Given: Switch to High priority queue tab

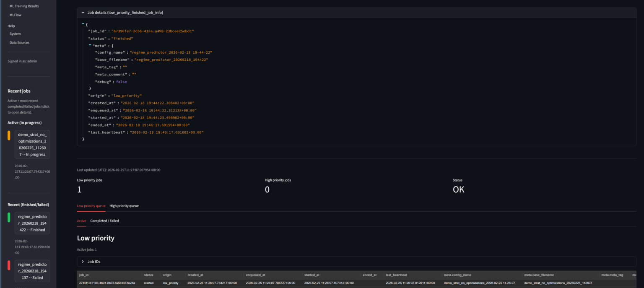Looking at the screenshot, I should tap(124, 206).
